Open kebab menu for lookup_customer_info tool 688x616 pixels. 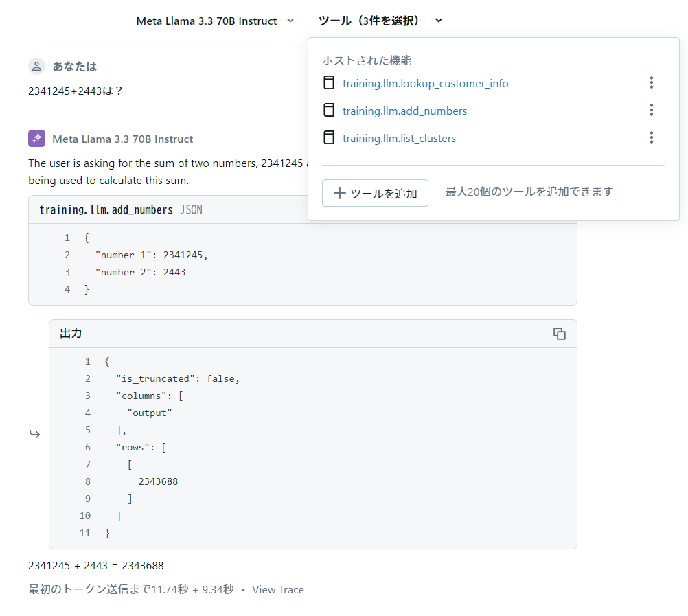coord(652,82)
